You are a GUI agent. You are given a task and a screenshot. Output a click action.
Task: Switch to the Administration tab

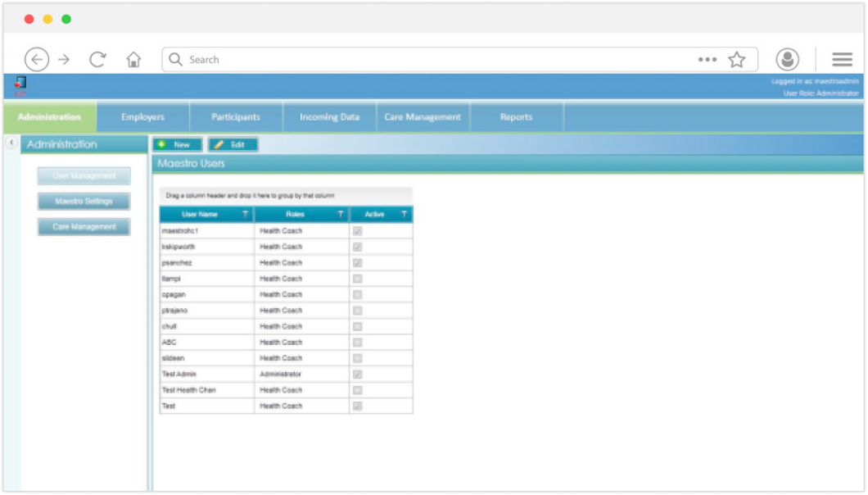click(x=49, y=117)
